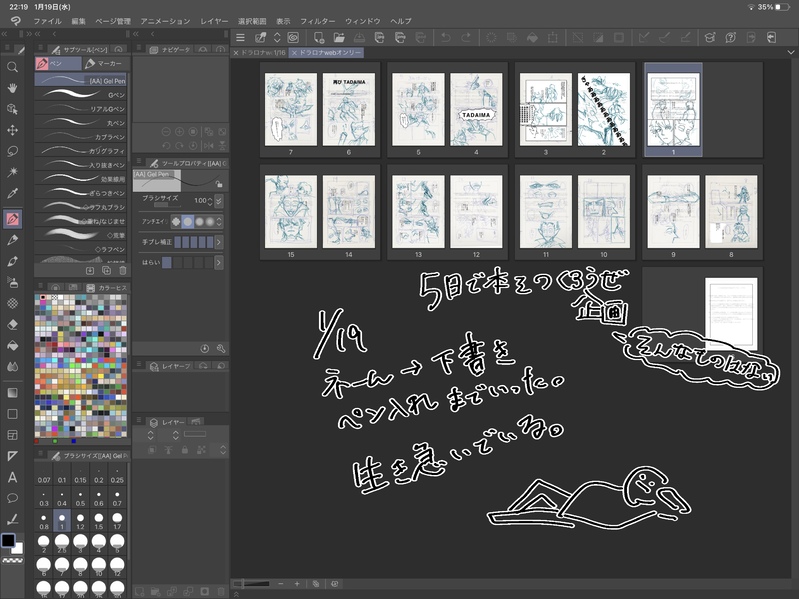Select the Correct line tool
The image size is (799, 599).
(x=12, y=519)
